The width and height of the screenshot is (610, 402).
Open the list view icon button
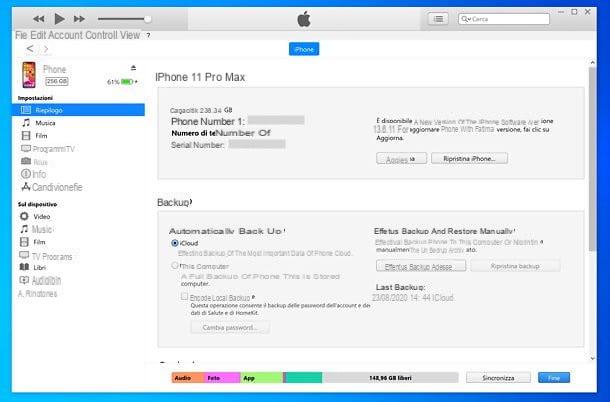tap(438, 19)
